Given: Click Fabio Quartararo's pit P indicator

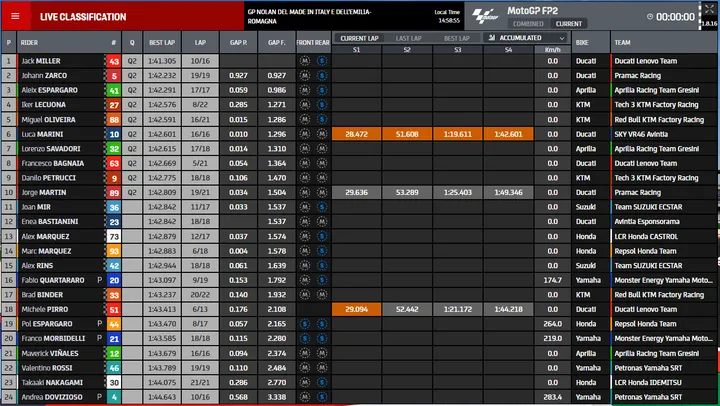Looking at the screenshot, I should (100, 280).
